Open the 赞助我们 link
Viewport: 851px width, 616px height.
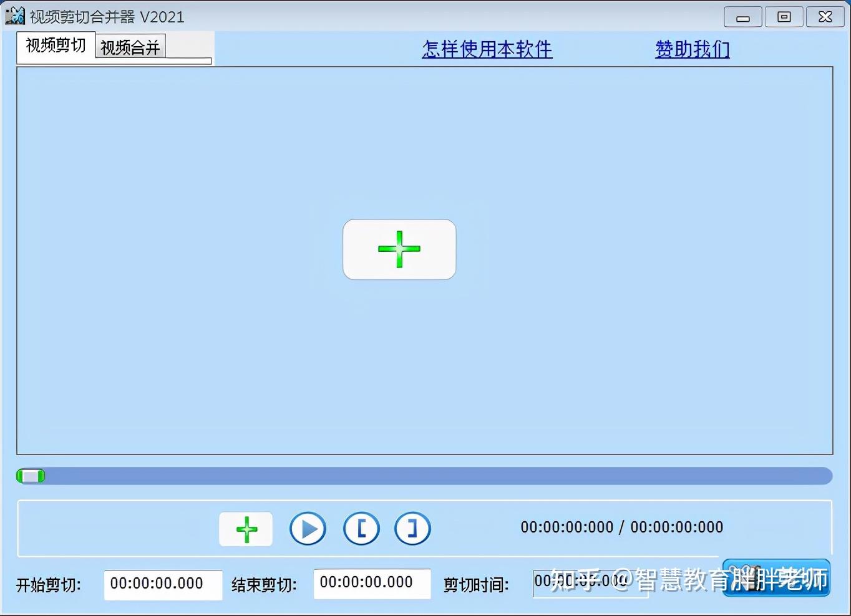(693, 49)
